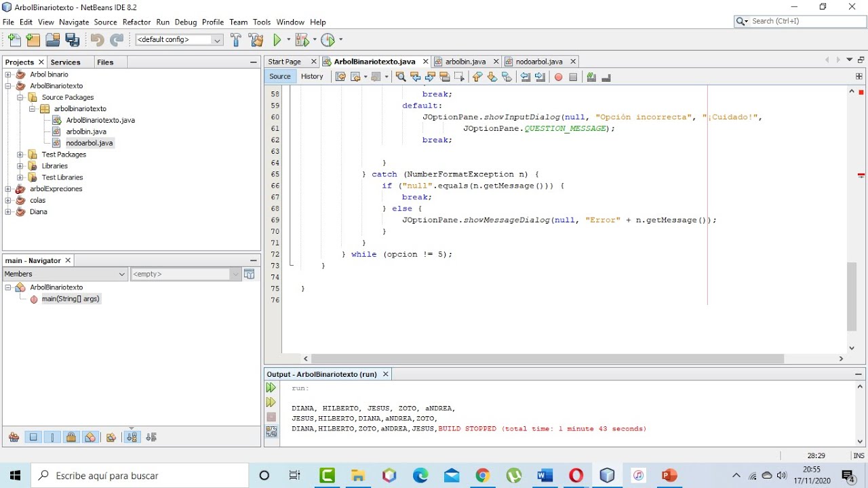
Task: Open the Run Project dropdown arrow
Action: coord(288,40)
